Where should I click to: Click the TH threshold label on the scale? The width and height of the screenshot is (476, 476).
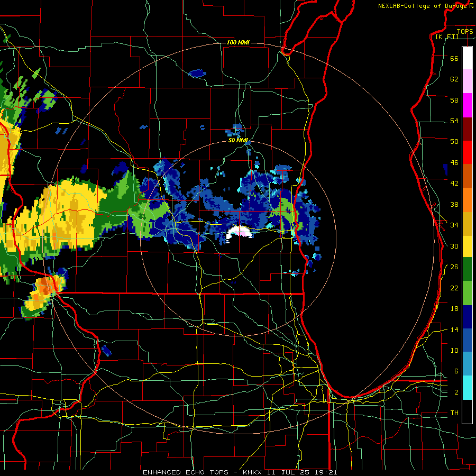pyautogui.click(x=454, y=413)
